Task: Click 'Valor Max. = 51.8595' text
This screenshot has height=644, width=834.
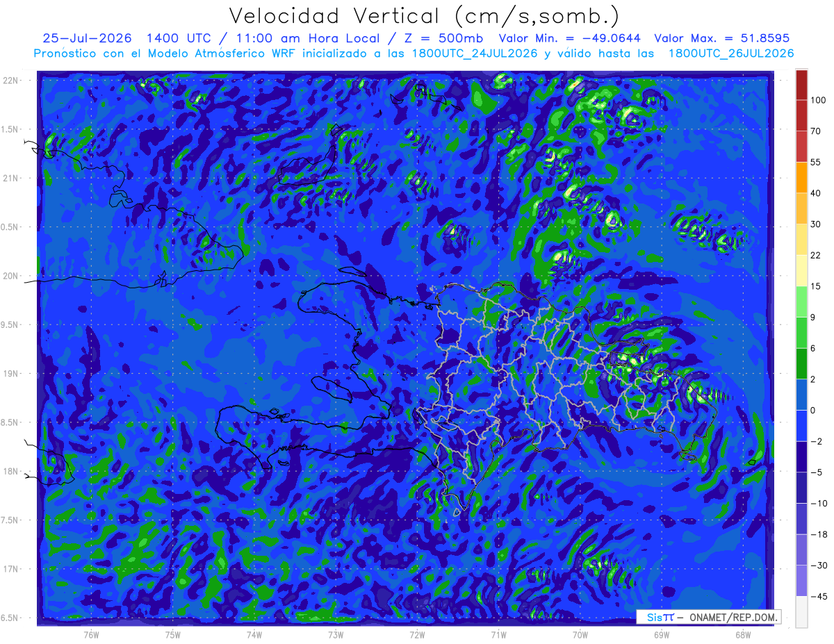Action: coord(721,38)
